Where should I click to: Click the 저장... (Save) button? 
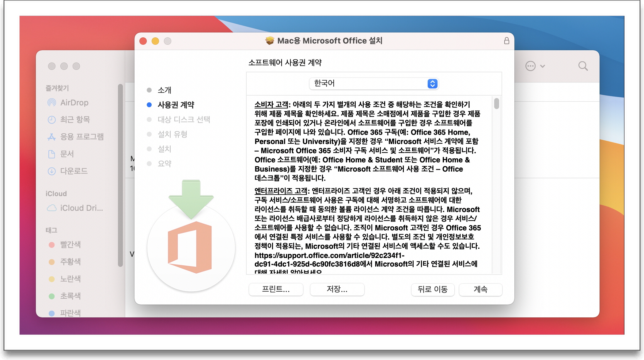click(337, 289)
